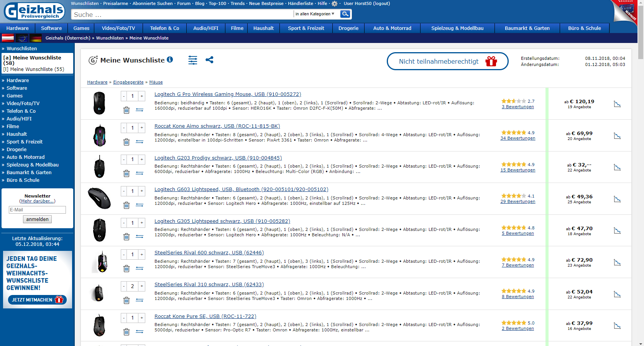Open price history chart for Roccat Kone Aimo
Screen dimensions: 644x346
coord(617,136)
